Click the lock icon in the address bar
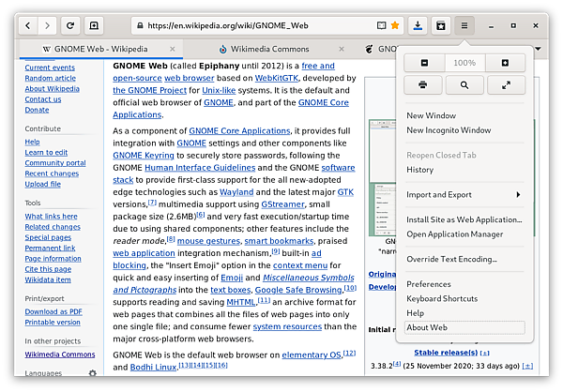Image resolution: width=563 pixels, height=392 pixels. tap(141, 25)
